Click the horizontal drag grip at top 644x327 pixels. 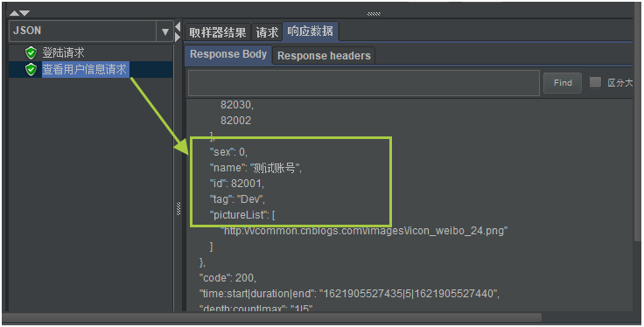click(374, 14)
